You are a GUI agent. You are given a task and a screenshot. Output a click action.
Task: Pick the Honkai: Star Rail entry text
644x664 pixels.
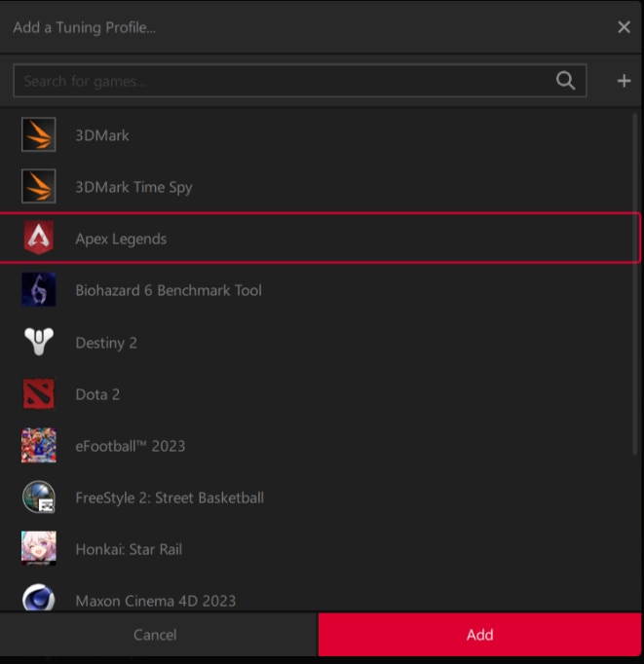129,549
